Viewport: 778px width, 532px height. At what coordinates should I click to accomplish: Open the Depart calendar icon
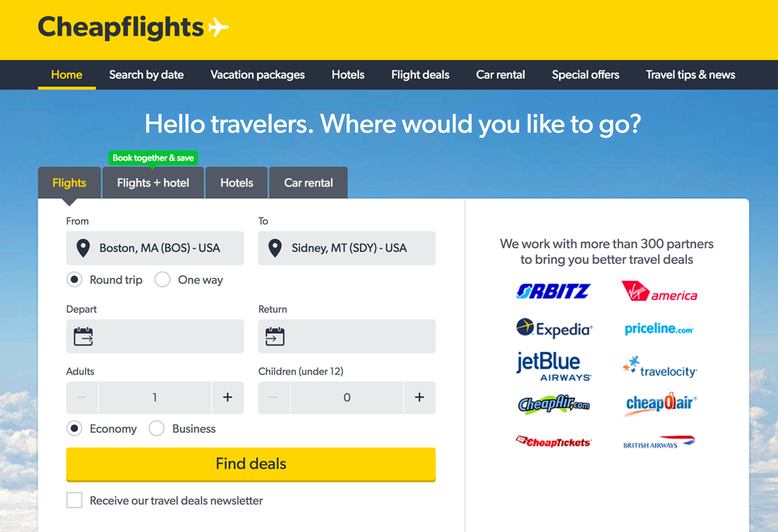[x=83, y=336]
